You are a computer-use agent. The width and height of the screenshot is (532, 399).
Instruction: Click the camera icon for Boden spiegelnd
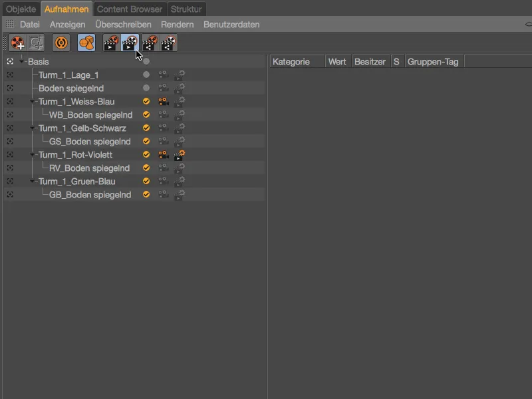click(x=163, y=88)
